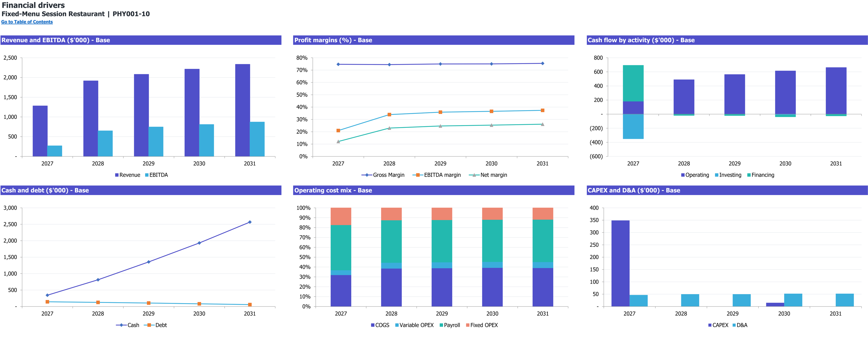Click the Fixed OPEX legend entry
This screenshot has height=364, width=868.
coord(482,325)
